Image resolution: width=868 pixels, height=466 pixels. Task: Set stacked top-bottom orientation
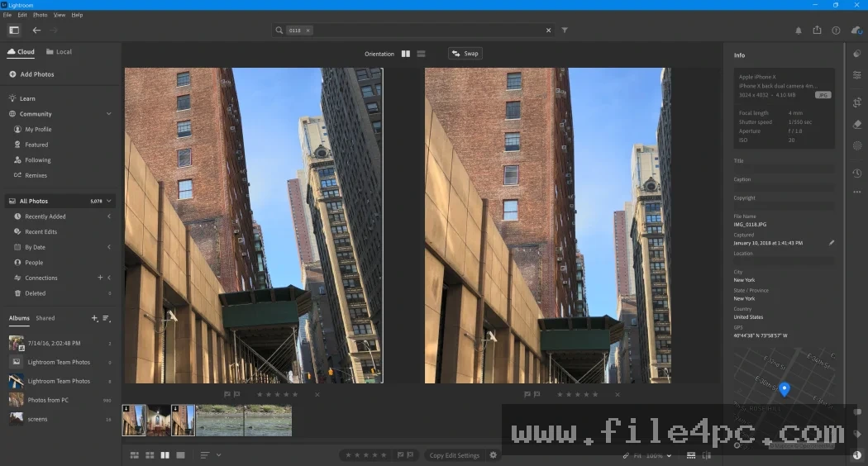click(x=422, y=54)
